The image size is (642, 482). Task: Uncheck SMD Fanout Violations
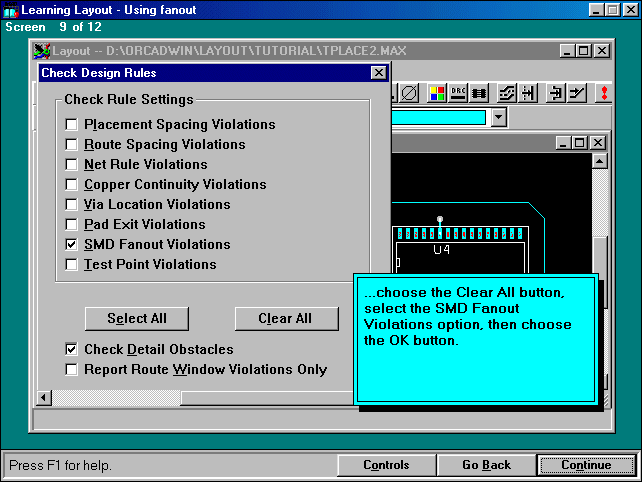coord(71,245)
